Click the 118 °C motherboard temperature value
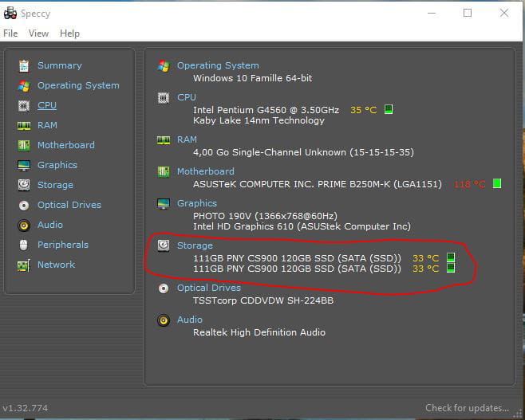 pyautogui.click(x=469, y=184)
